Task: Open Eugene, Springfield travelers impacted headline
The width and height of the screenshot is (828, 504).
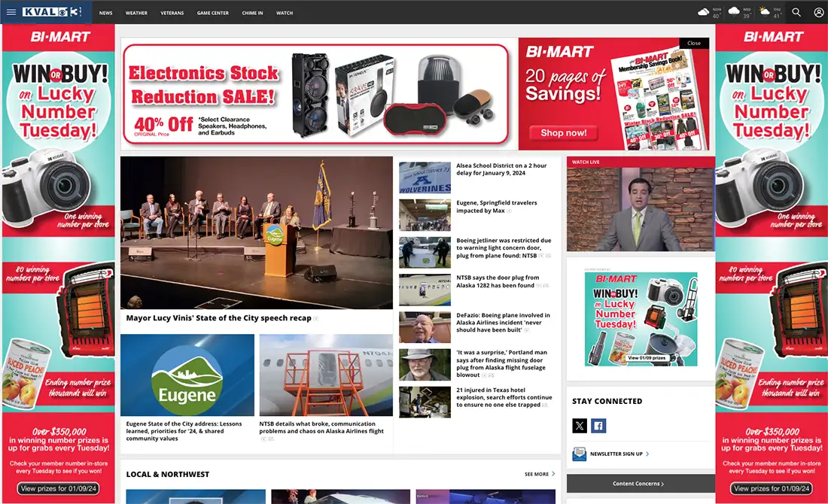Action: tap(496, 206)
